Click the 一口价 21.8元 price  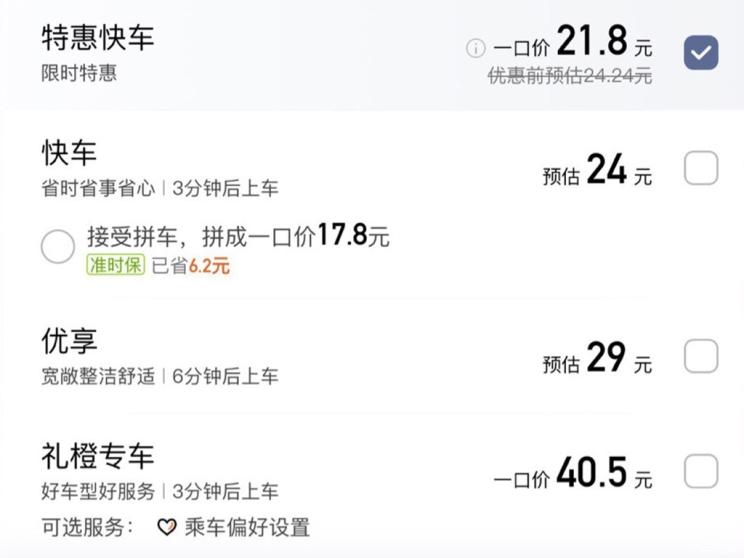click(573, 41)
